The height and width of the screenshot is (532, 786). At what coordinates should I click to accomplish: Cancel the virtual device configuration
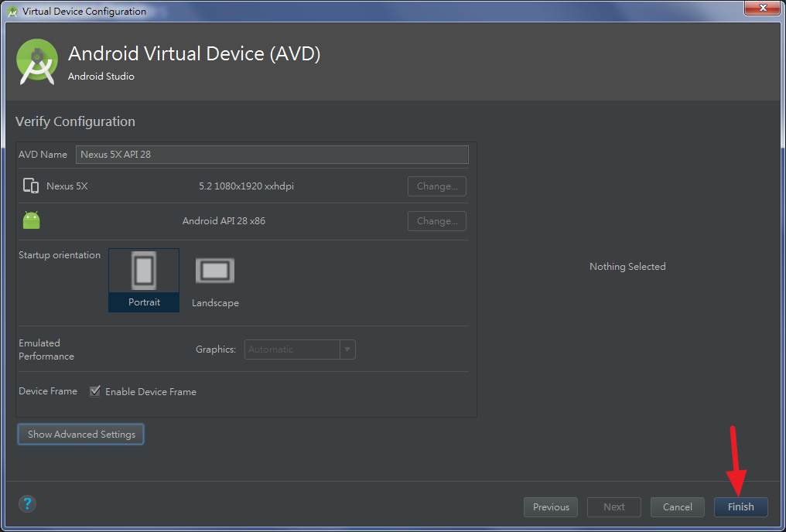[677, 507]
